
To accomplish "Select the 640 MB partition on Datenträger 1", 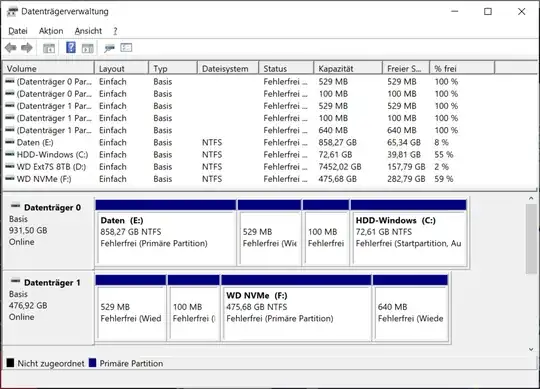I will [411, 308].
